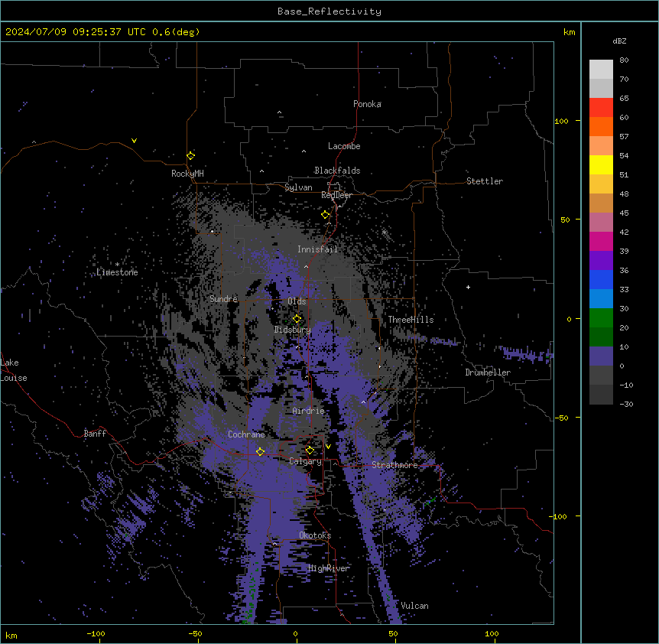
Task: Click yellow marker below Cochrane label
Action: (x=260, y=451)
